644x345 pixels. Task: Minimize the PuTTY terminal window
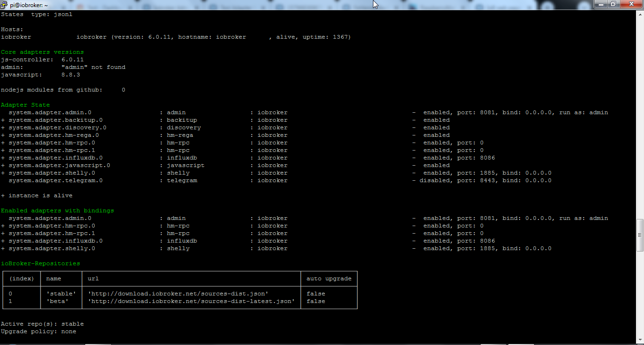[602, 4]
